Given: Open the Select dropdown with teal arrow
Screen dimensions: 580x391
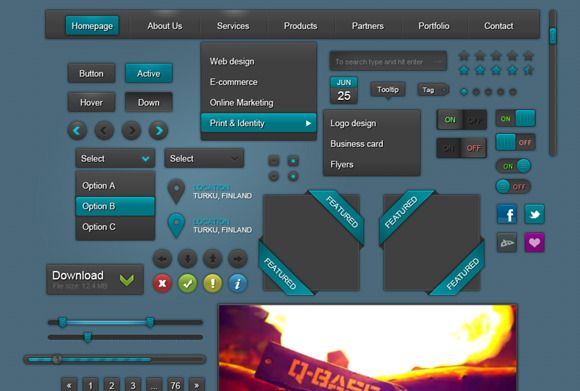Looking at the screenshot, I should point(115,158).
